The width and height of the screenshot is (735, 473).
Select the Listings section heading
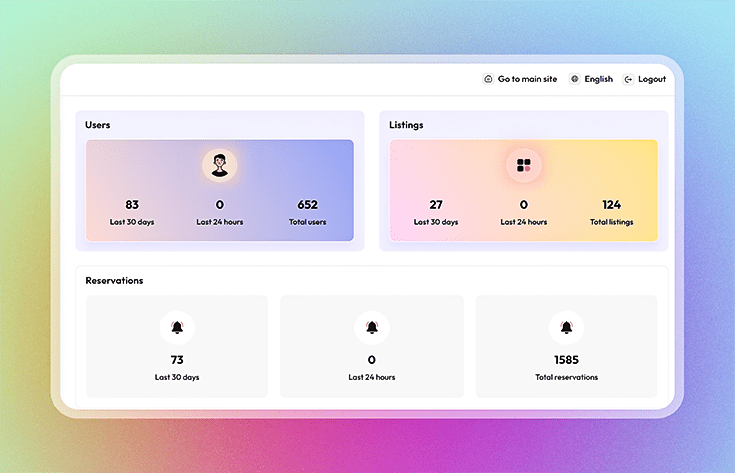coord(406,125)
